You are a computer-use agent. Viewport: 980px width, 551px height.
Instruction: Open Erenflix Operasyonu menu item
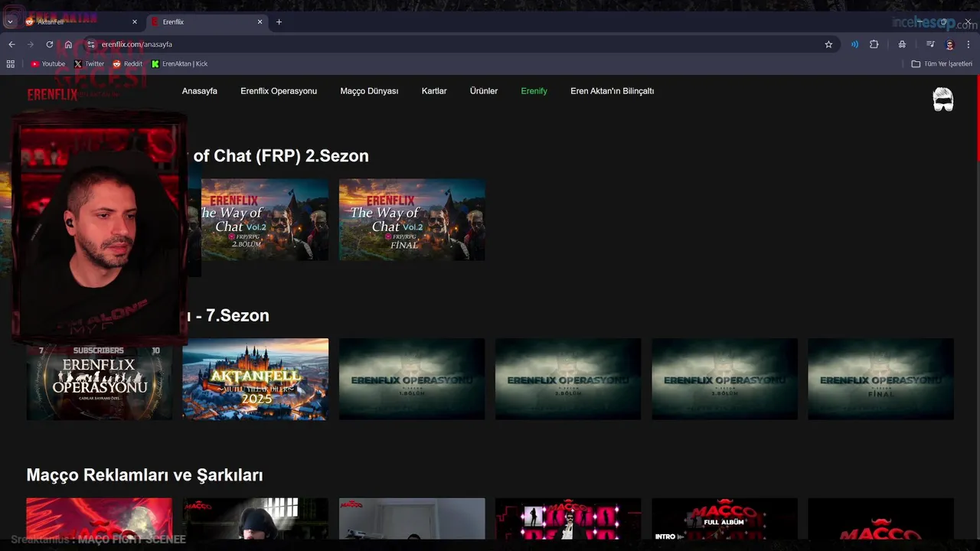(x=279, y=91)
